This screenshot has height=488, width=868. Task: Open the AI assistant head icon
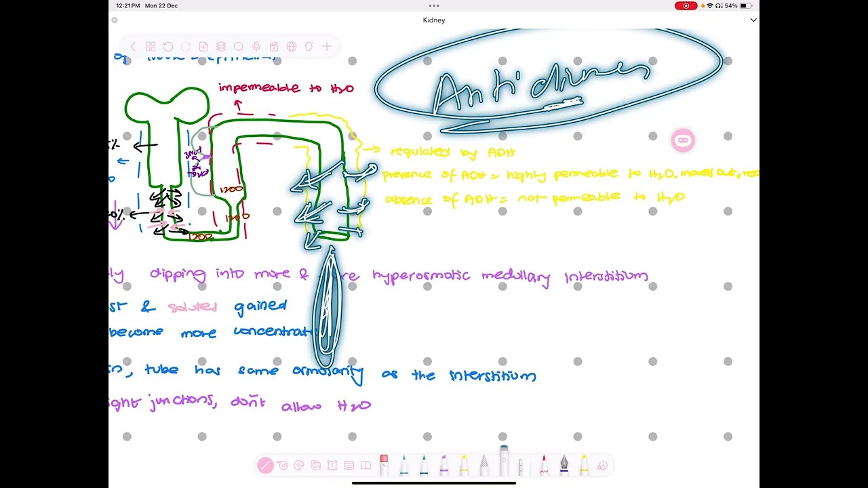[309, 47]
